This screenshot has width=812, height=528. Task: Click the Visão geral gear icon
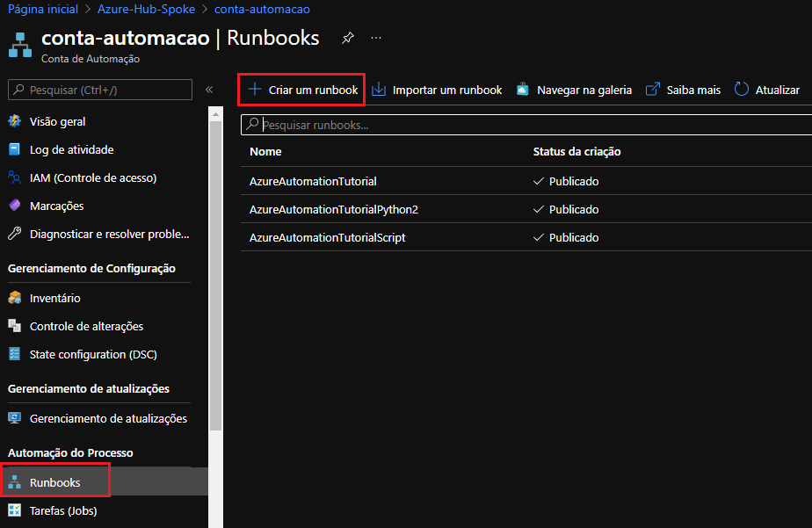coord(14,121)
